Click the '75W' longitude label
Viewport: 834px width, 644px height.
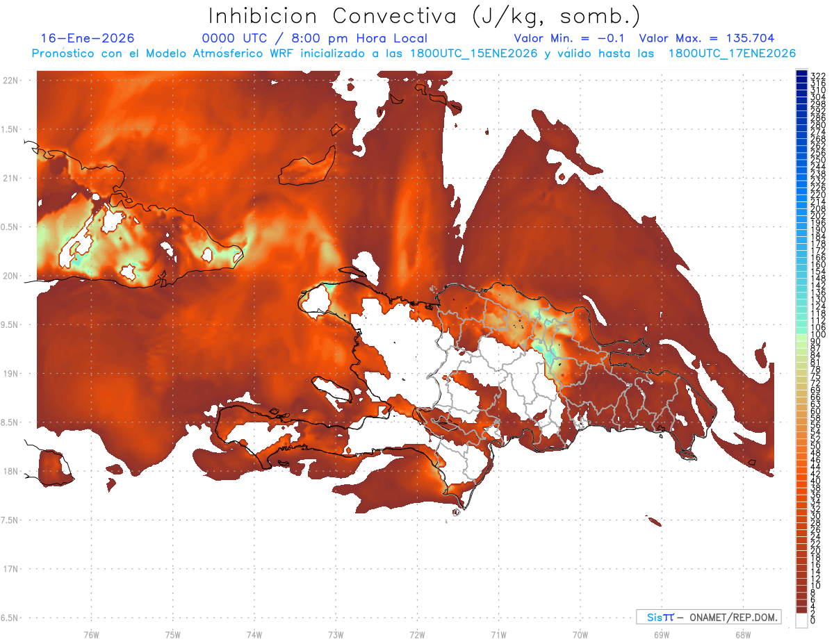(x=172, y=634)
